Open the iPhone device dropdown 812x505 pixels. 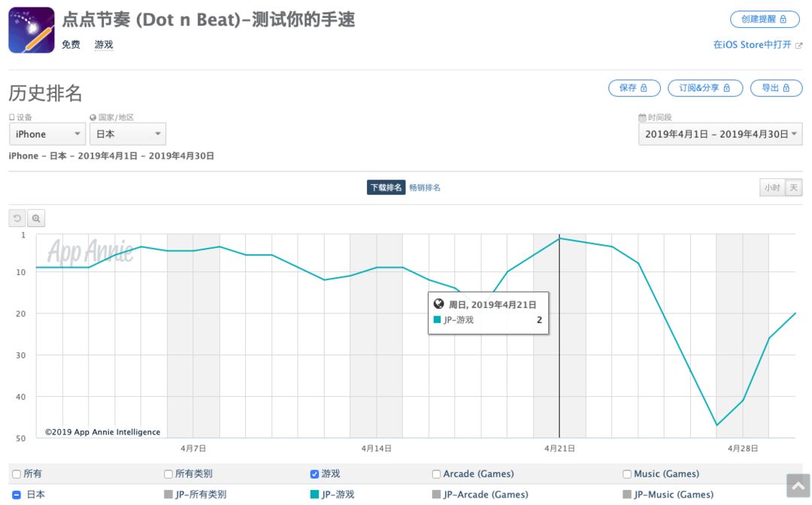pyautogui.click(x=47, y=134)
